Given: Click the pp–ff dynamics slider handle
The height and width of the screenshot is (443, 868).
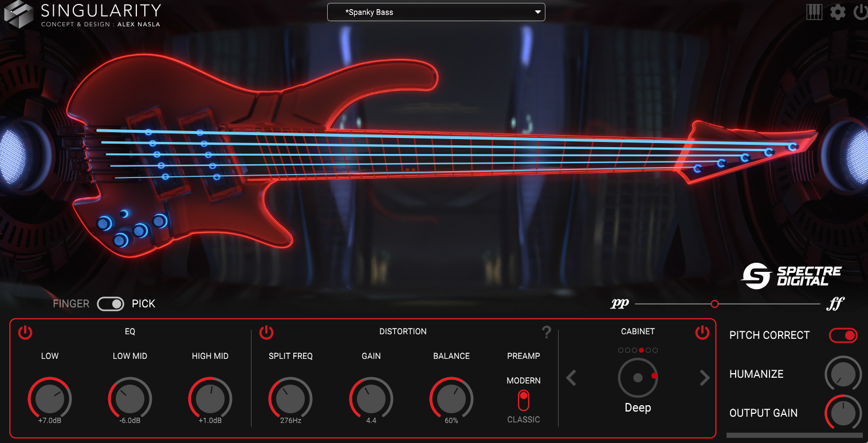Looking at the screenshot, I should pos(714,304).
